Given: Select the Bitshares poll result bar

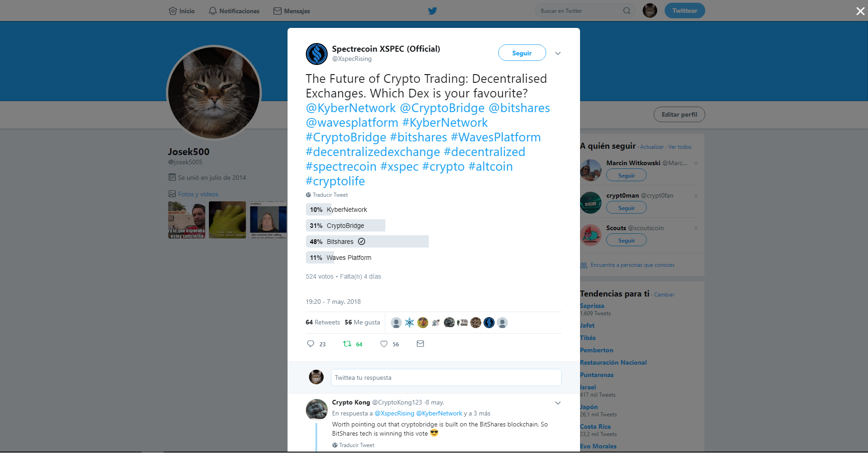Looking at the screenshot, I should [x=367, y=242].
